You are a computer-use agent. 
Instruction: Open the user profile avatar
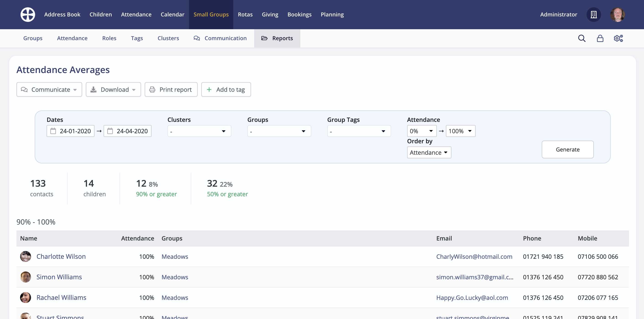coord(617,15)
